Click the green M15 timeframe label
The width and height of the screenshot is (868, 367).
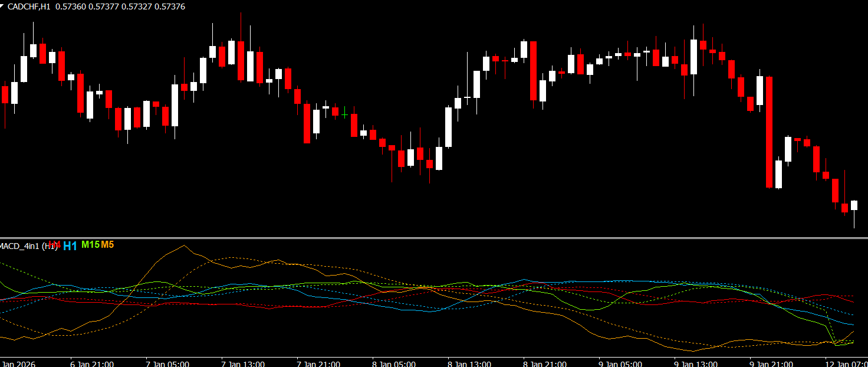point(90,244)
